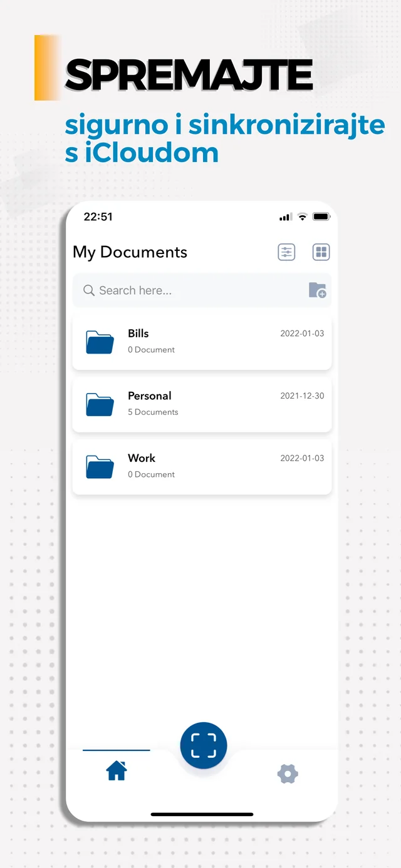Screen dimensions: 401x868
Task: Open the filter and sort options icon
Action: pyautogui.click(x=286, y=252)
